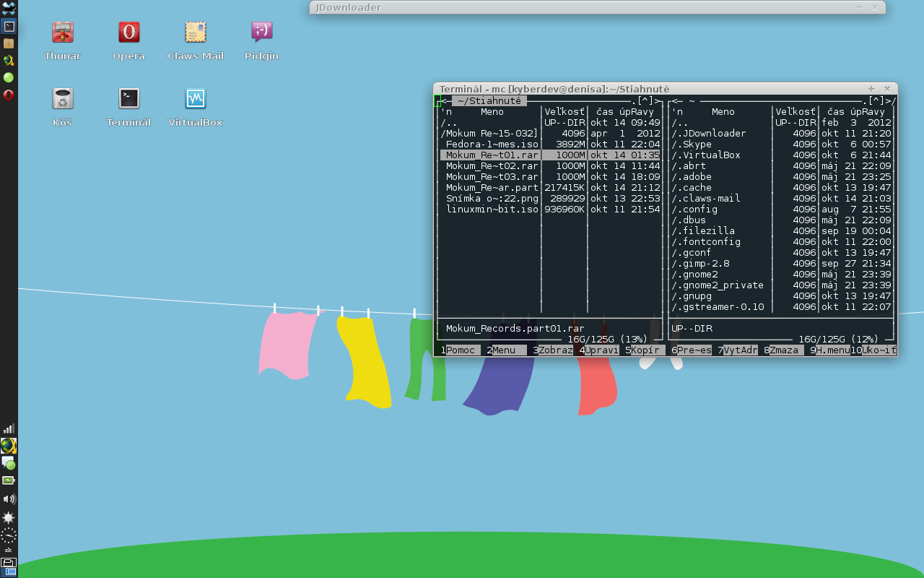Click the JDownloader icon in the top panel launcher
Screen dimensions: 924x578
(x=9, y=60)
